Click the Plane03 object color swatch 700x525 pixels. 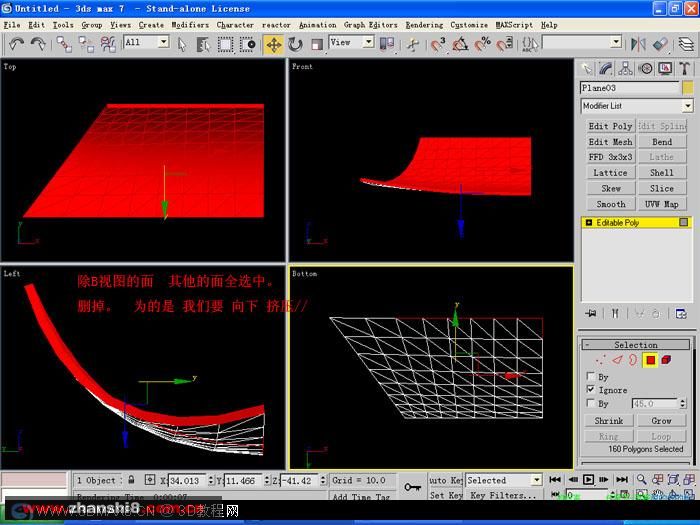coord(688,88)
